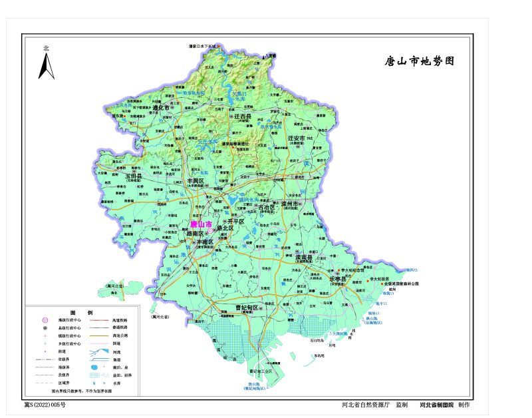Click the 河北省制图院 credit text

tap(436, 404)
